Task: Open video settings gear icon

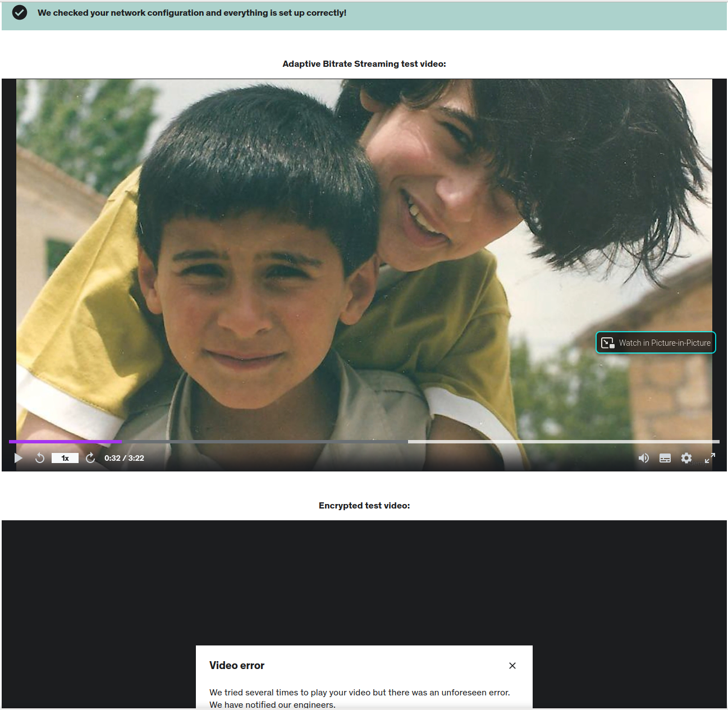Action: point(686,458)
